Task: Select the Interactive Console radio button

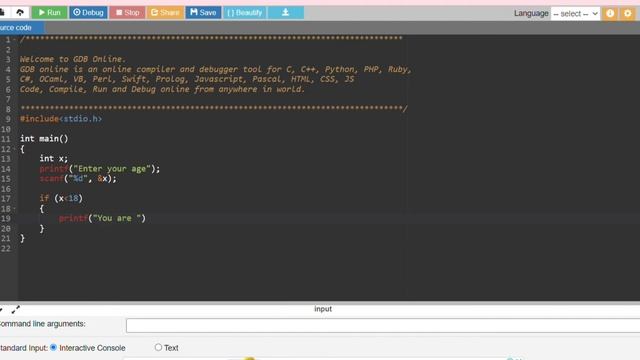Action: coord(53,347)
